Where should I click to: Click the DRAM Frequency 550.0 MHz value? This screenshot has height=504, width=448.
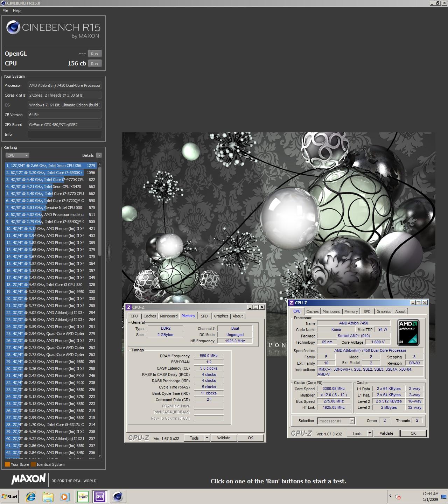pyautogui.click(x=209, y=356)
